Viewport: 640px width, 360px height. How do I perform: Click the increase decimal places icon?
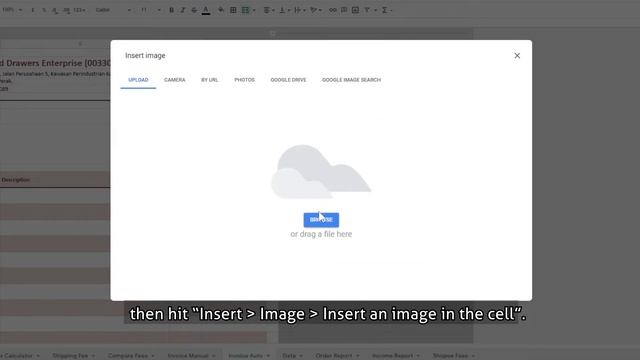click(67, 10)
